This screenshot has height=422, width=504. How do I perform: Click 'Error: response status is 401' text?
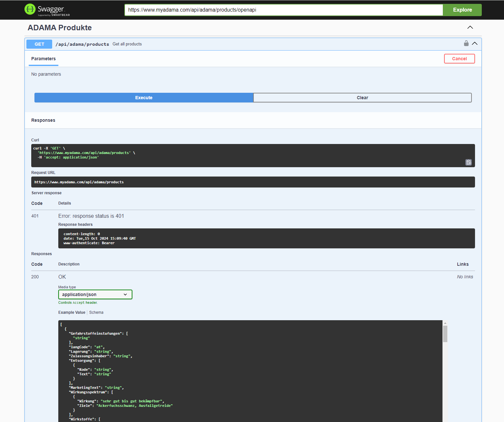[91, 216]
